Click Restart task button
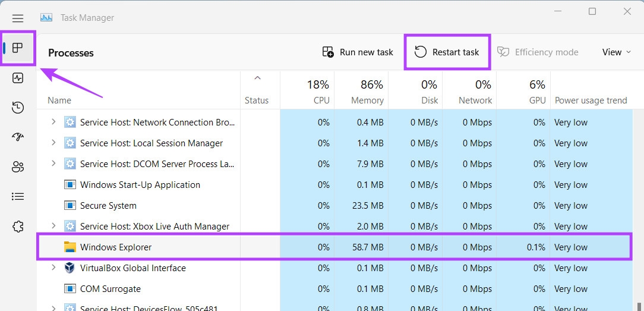Screen dimensions: 644x311 point(447,52)
